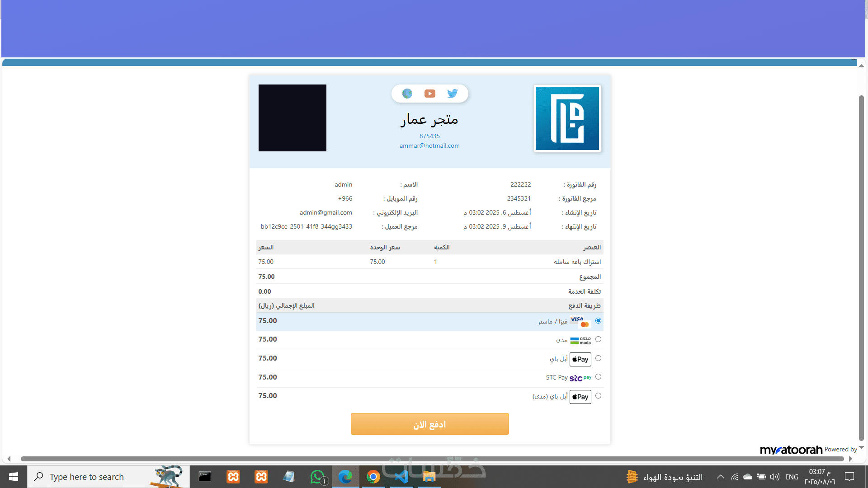
Task: Click the Apple Pay logo badge
Action: point(580,359)
